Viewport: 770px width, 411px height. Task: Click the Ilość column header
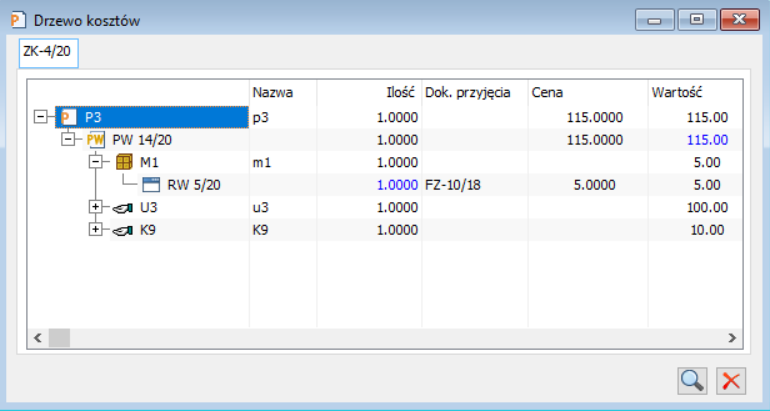[369, 92]
